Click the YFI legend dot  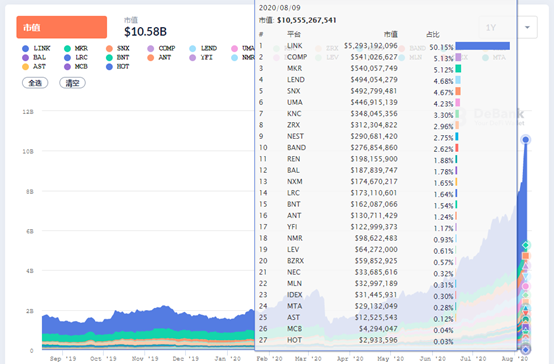coord(193,58)
